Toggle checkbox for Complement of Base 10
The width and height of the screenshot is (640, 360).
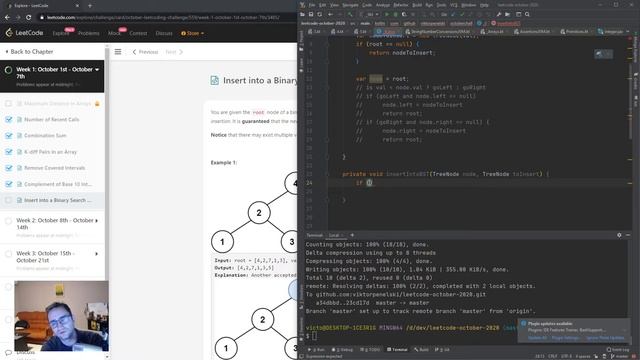pyautogui.click(x=9, y=184)
